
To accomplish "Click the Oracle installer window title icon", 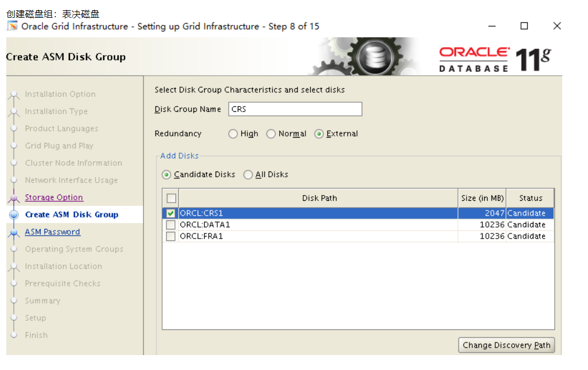I will point(13,26).
